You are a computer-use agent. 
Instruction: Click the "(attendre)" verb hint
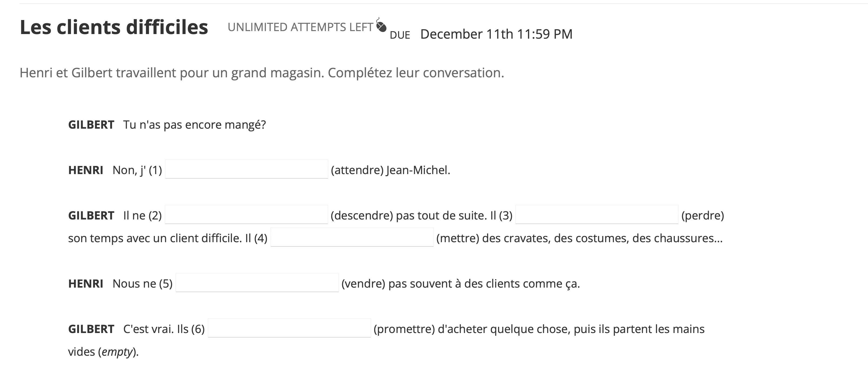357,170
